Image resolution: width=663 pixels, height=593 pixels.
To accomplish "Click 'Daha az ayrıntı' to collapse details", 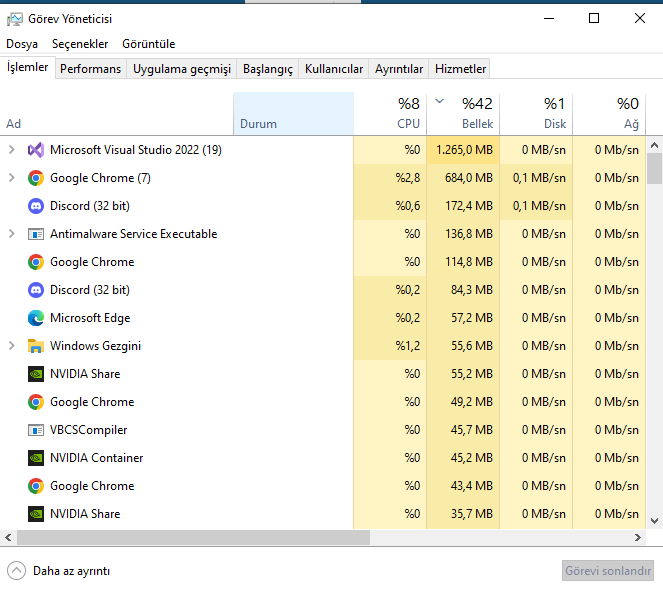I will pyautogui.click(x=71, y=571).
